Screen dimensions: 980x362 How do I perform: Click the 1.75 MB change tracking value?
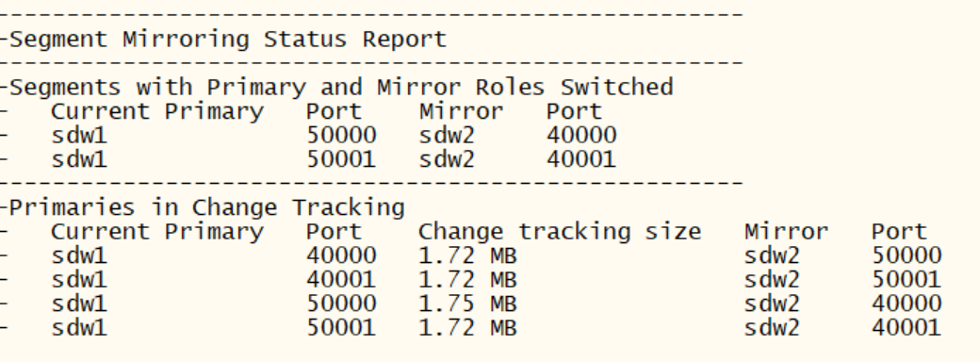[468, 304]
